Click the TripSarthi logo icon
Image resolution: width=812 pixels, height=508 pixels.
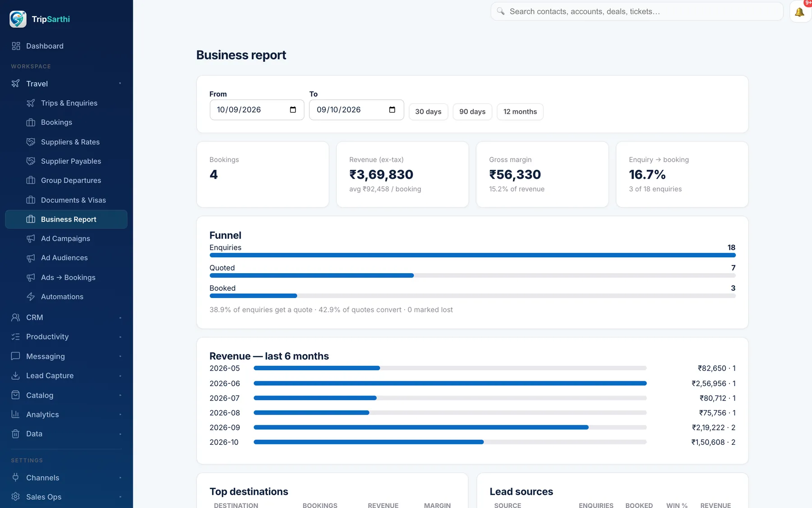click(18, 19)
